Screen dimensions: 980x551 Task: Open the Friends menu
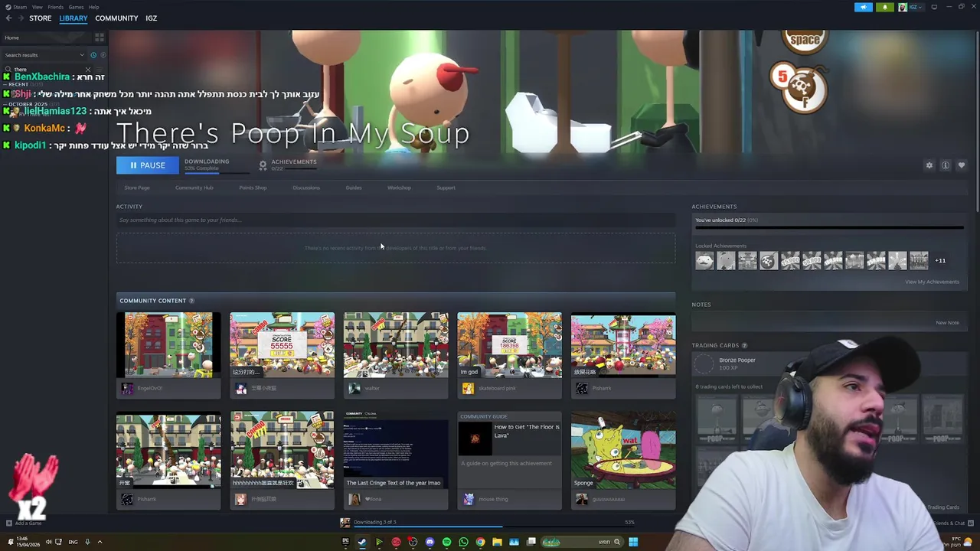coord(55,7)
